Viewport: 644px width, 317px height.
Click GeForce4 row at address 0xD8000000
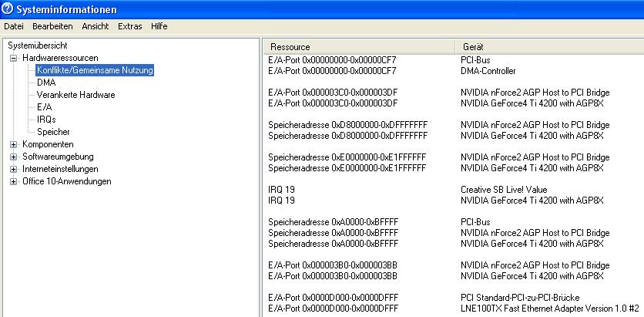454,135
